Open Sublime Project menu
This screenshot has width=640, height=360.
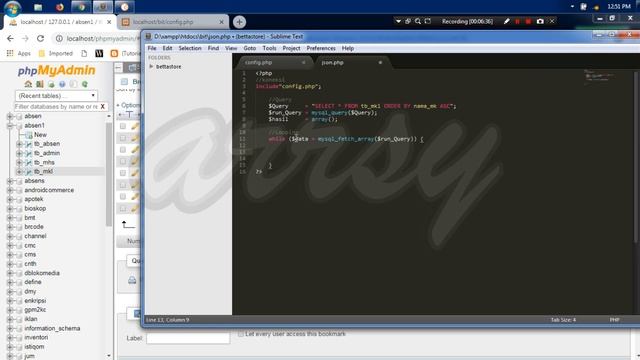coord(291,48)
